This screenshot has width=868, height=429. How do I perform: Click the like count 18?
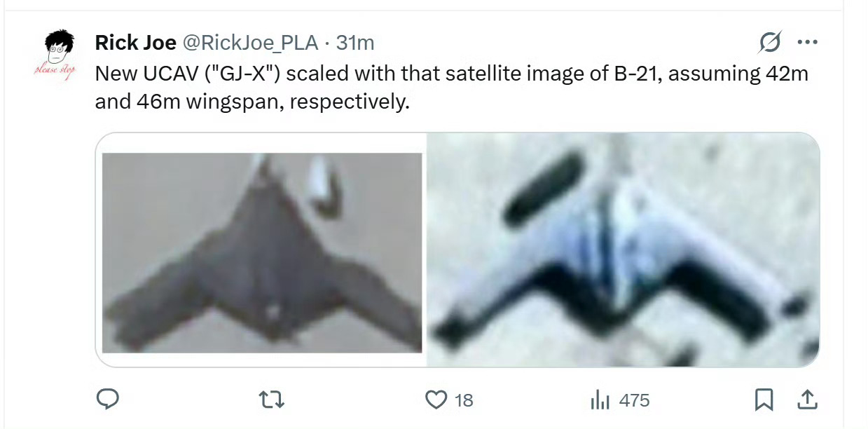tap(464, 401)
